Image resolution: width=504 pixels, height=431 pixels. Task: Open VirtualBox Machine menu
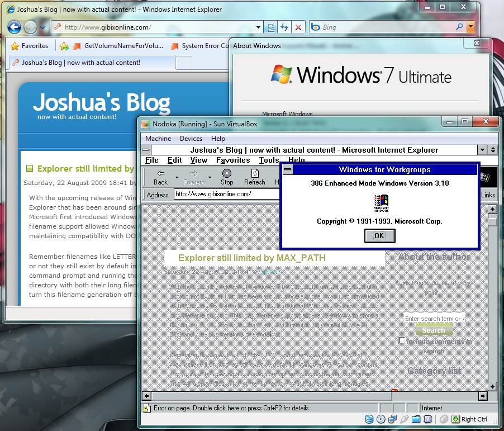pyautogui.click(x=158, y=139)
